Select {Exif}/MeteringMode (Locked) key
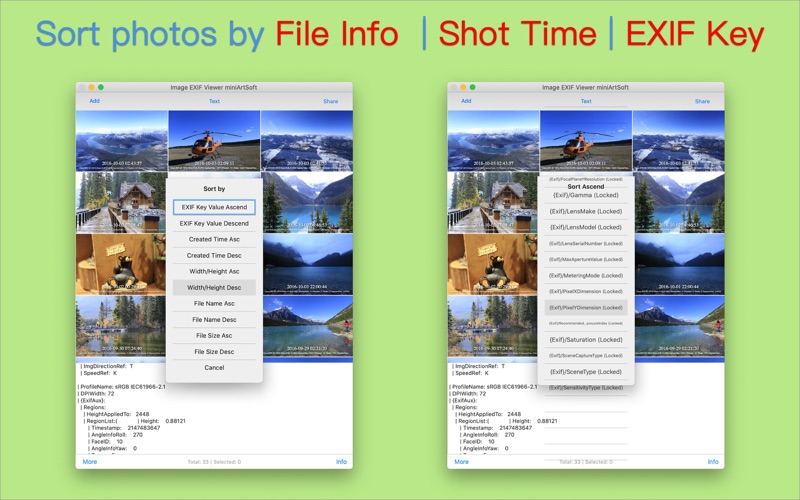Screen dimensions: 800x500 click(x=586, y=276)
